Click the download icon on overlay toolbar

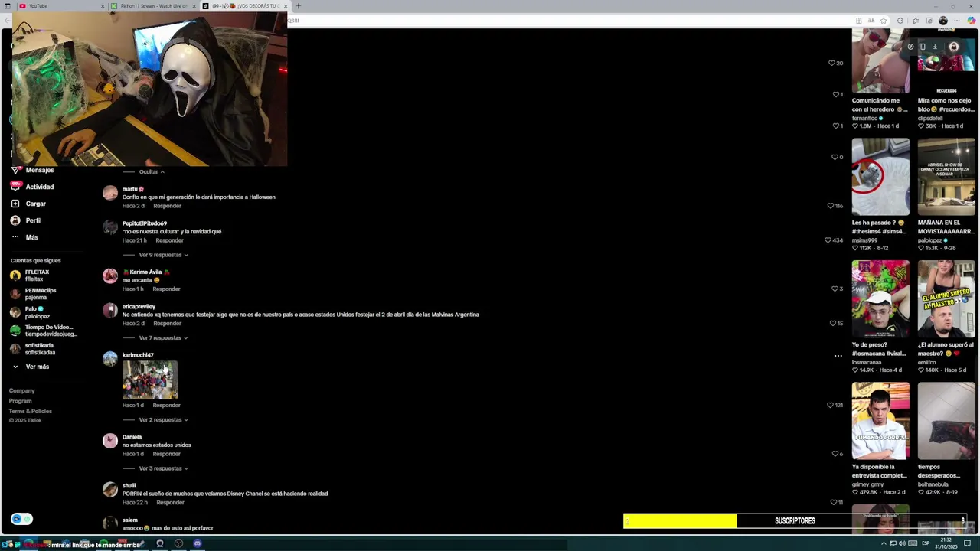tap(935, 47)
